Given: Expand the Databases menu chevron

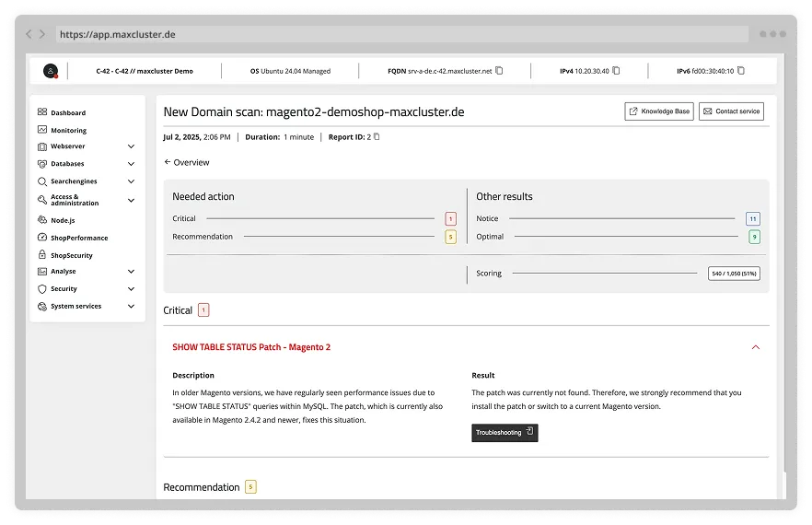Looking at the screenshot, I should tap(131, 164).
